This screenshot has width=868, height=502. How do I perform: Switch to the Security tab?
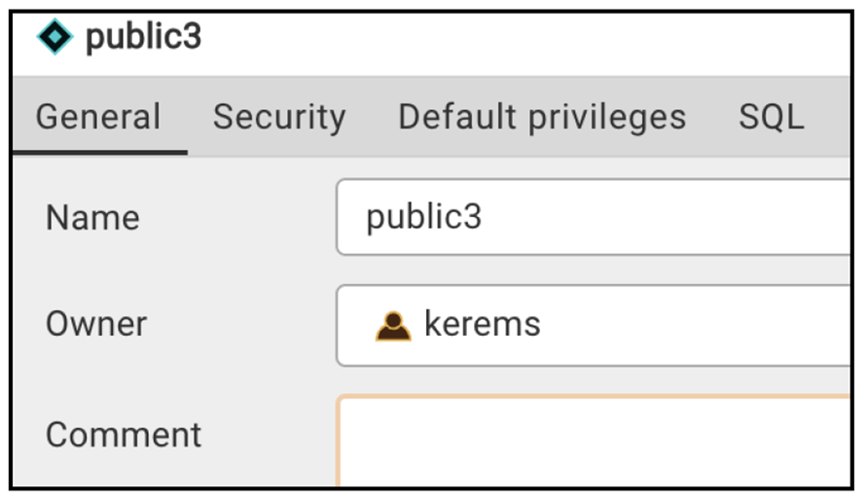click(x=279, y=117)
